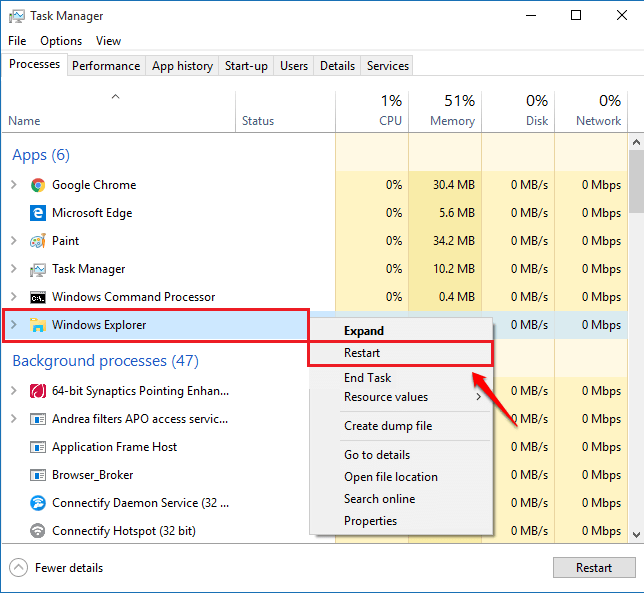644x593 pixels.
Task: Click the scrollbar down arrow
Action: [636, 535]
